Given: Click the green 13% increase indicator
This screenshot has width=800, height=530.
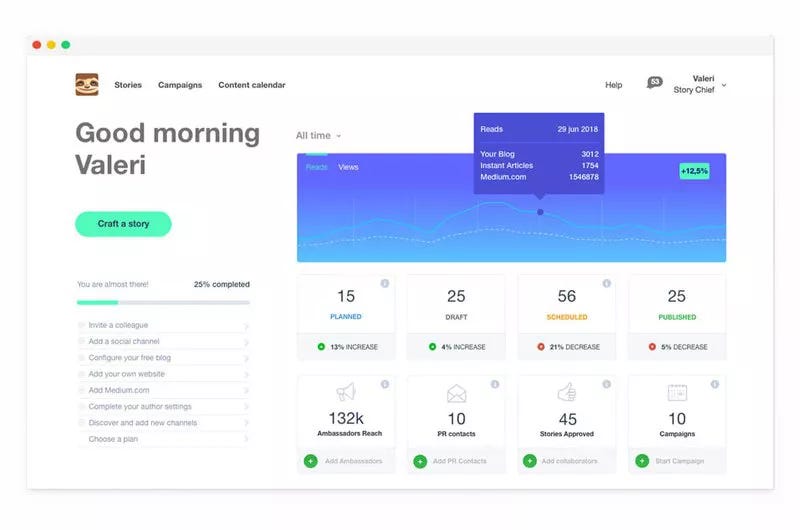Looking at the screenshot, I should pyautogui.click(x=321, y=347).
